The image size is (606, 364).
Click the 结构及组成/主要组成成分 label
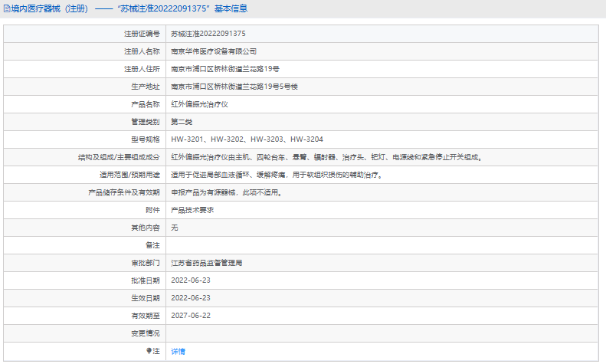(119, 157)
